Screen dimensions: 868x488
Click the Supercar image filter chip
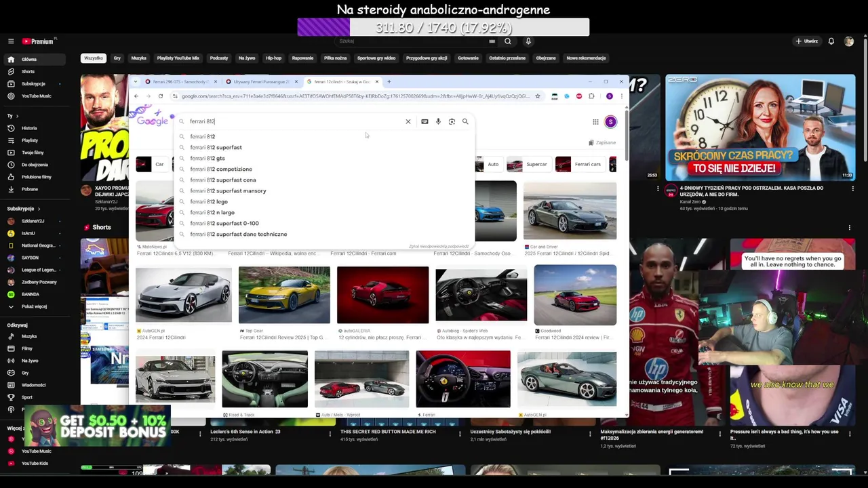coord(528,164)
